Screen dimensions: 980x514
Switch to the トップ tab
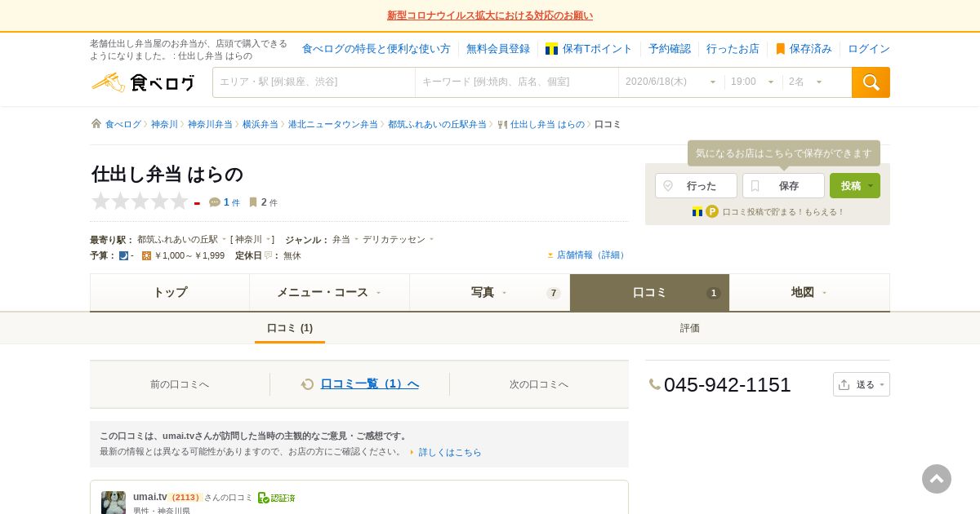[170, 292]
